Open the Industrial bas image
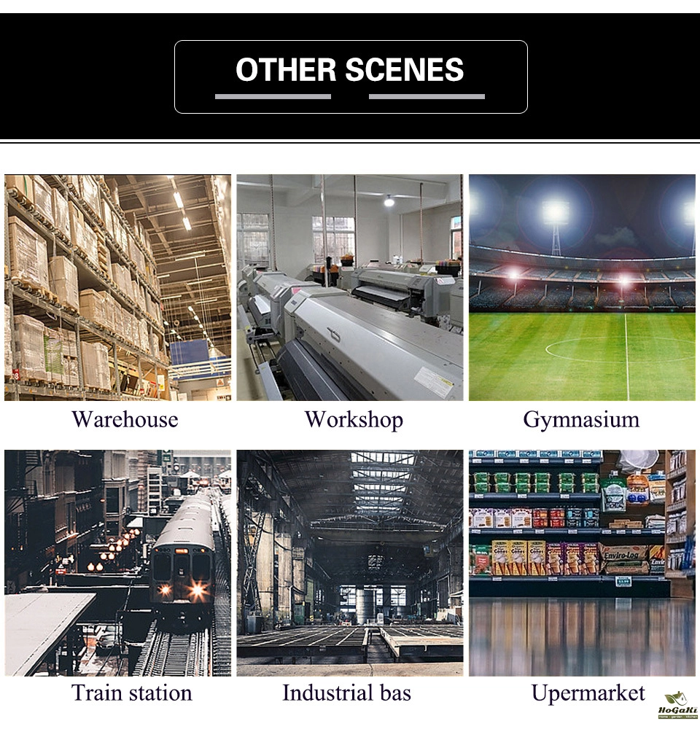 click(x=350, y=563)
